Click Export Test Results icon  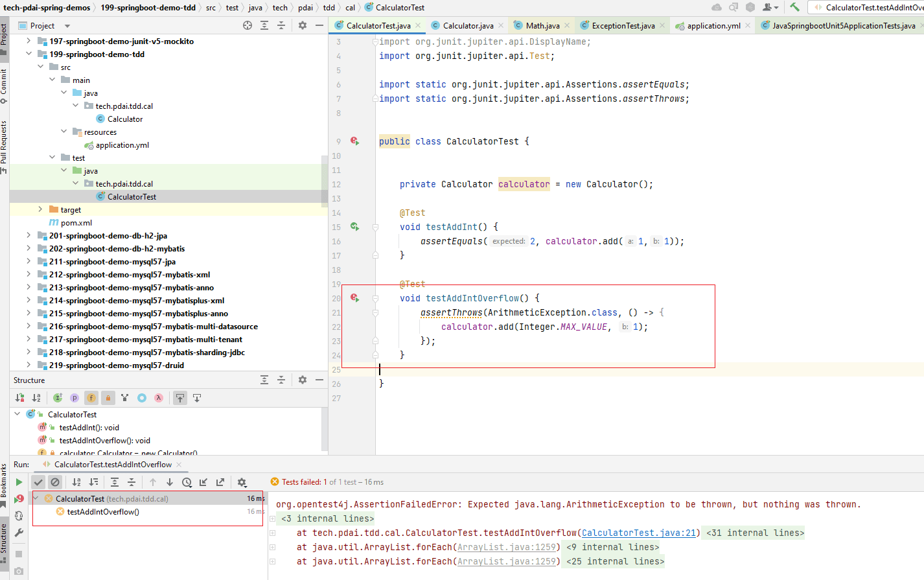point(220,482)
